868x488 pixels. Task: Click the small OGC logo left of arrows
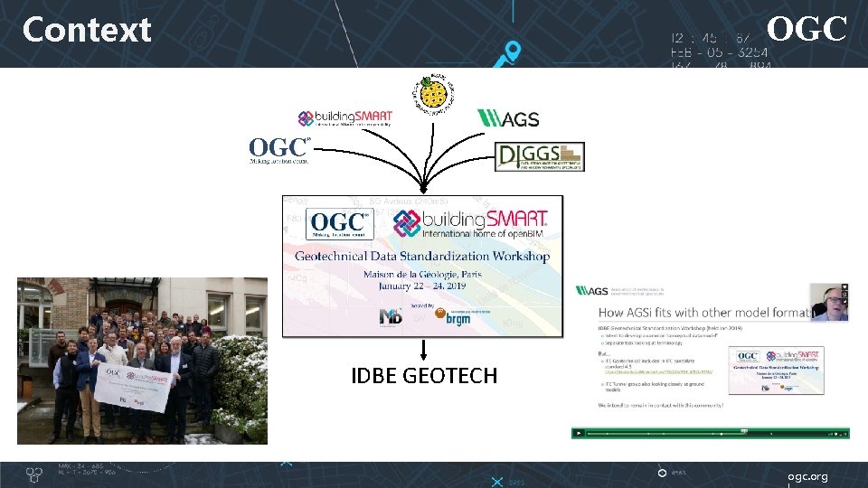(279, 151)
